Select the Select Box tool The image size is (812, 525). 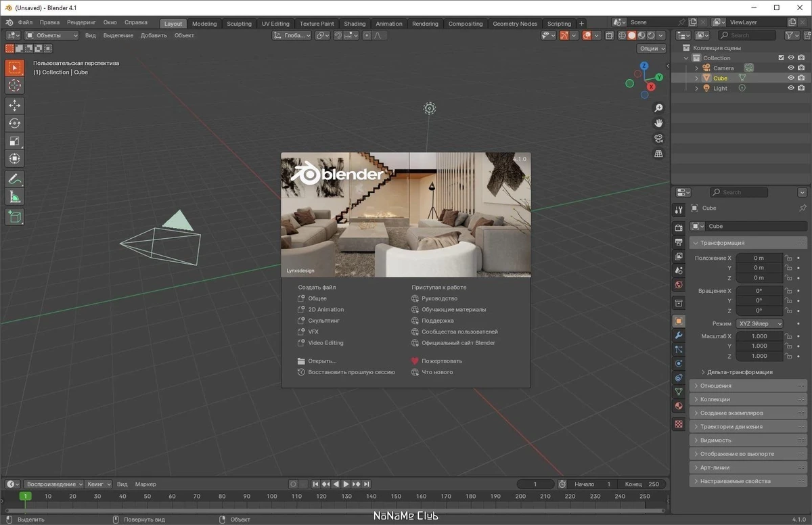pyautogui.click(x=14, y=68)
